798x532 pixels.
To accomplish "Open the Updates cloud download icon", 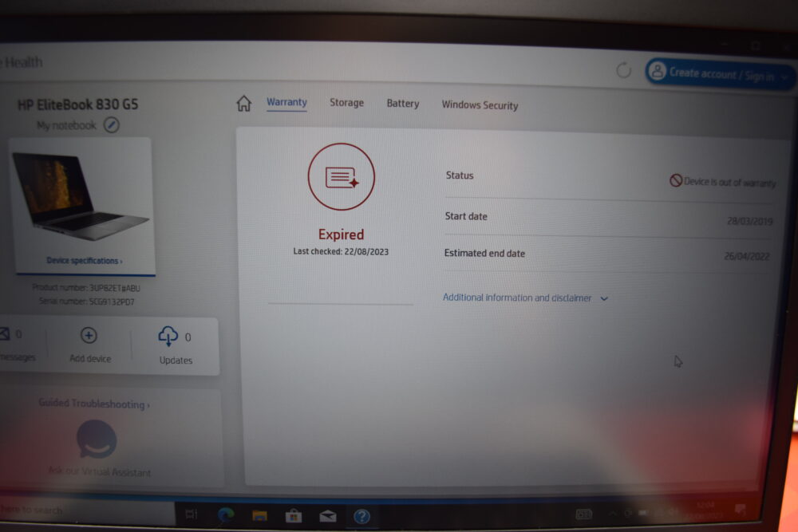I will click(x=168, y=336).
